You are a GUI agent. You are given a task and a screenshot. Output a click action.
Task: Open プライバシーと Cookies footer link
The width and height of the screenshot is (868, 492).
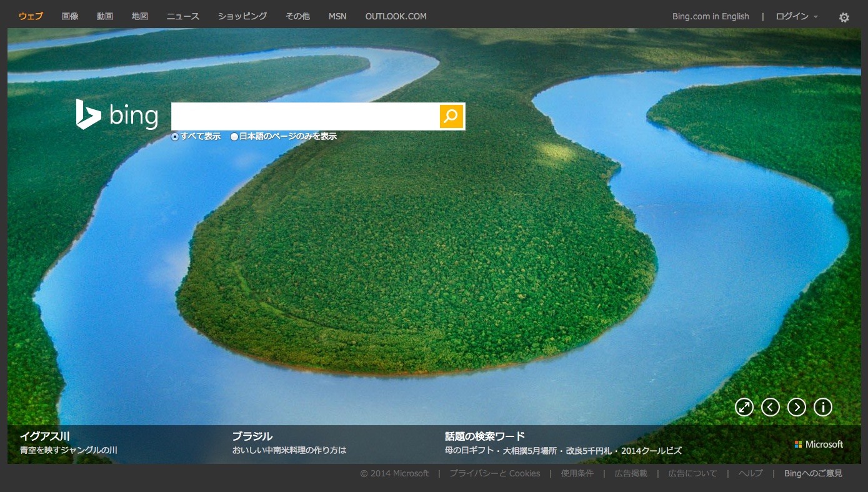494,473
